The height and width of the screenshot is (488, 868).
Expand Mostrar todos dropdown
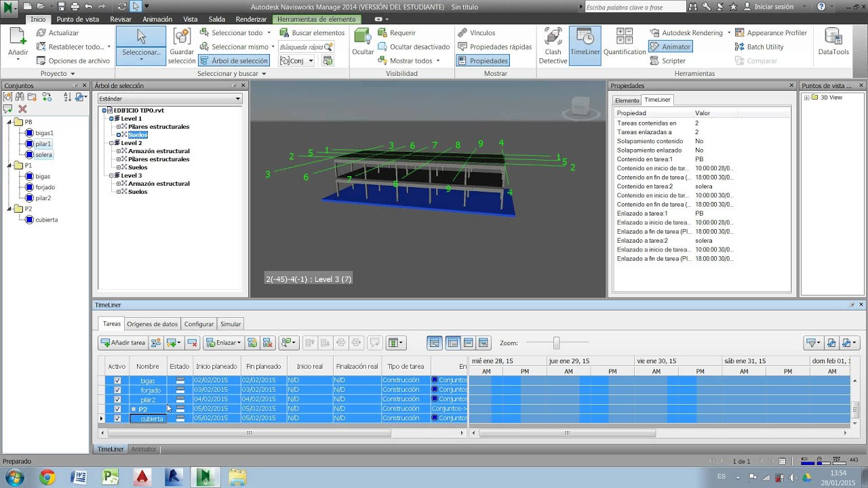tap(438, 60)
